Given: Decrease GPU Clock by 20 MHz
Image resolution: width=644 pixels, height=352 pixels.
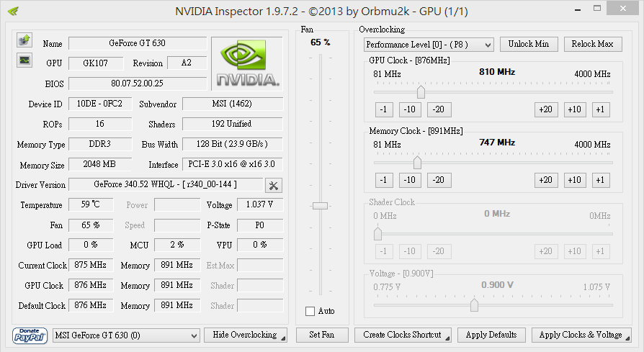Looking at the screenshot, I should pyautogui.click(x=439, y=109).
